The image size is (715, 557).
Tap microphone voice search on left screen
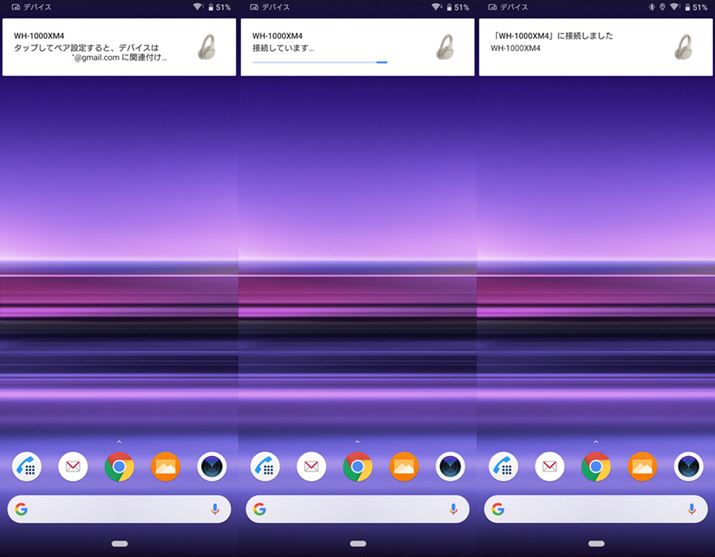coord(215,509)
